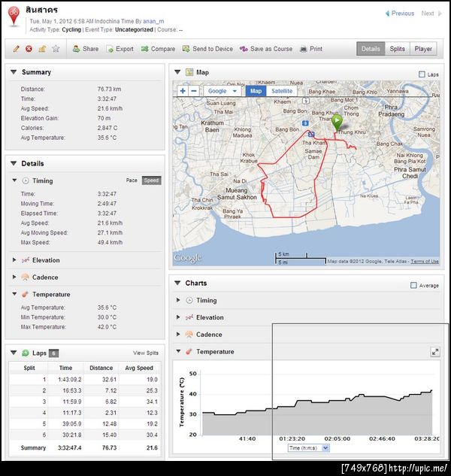Viewport: 451px width, 476px height.
Task: Click the green start marker on map
Action: click(x=336, y=123)
